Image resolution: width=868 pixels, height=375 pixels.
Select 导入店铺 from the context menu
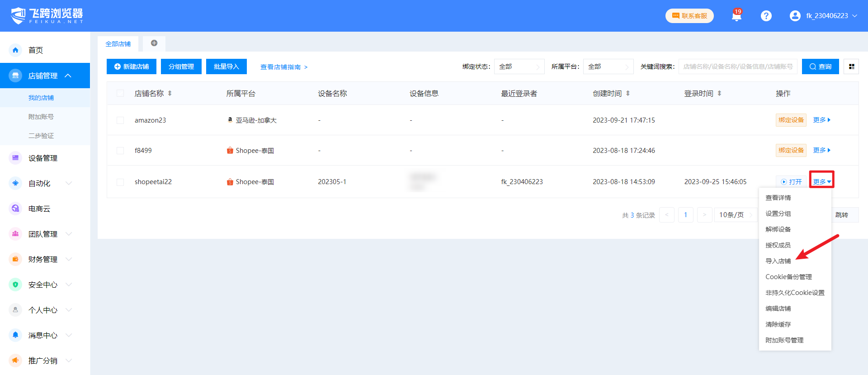coord(778,261)
